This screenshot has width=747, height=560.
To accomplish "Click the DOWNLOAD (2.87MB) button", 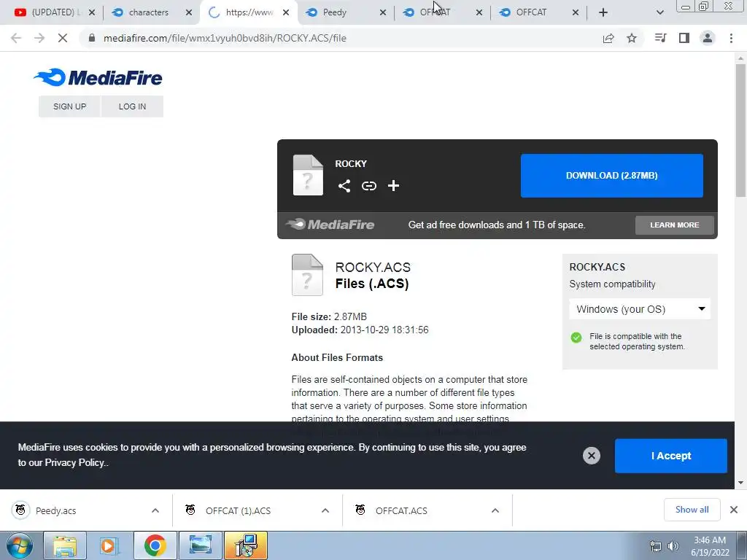I will [612, 175].
